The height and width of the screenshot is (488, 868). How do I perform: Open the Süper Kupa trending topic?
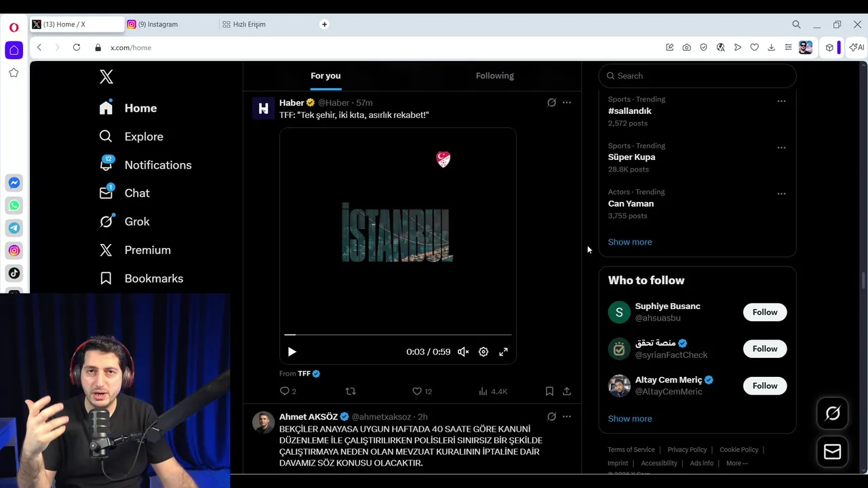tap(631, 157)
